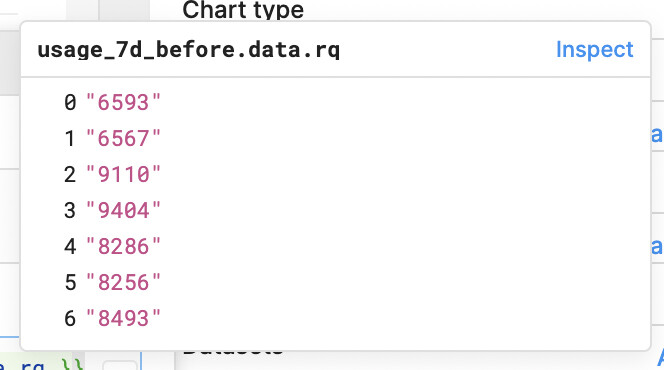Click the usage_7d_before.data.rq popover title
664x370 pixels.
click(188, 50)
